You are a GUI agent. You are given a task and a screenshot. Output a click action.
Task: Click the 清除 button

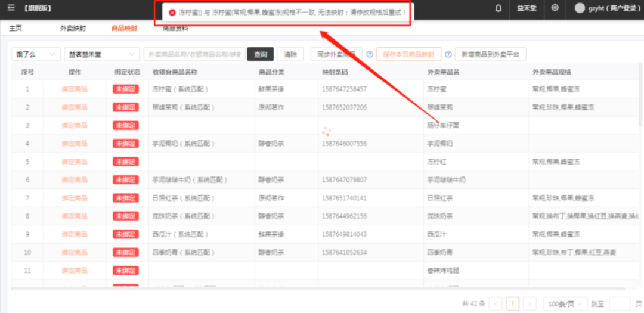coord(290,54)
